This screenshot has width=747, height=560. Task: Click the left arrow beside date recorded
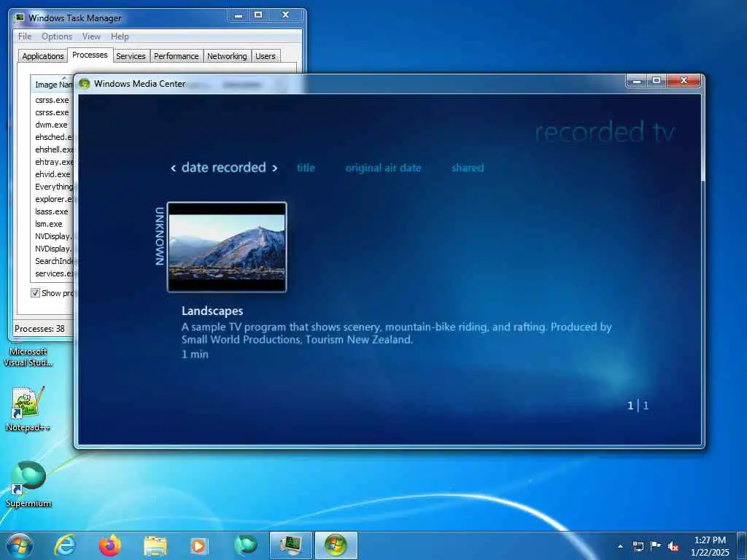(174, 168)
